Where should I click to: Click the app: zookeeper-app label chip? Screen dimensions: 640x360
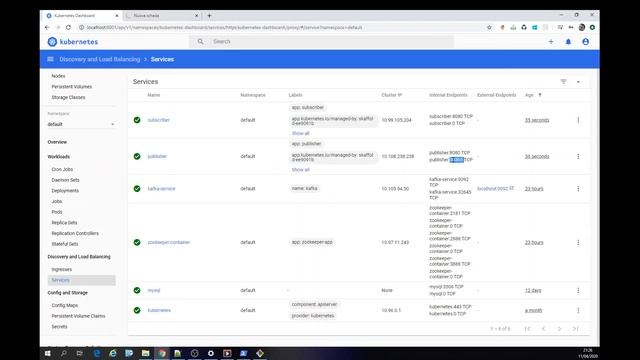point(312,242)
